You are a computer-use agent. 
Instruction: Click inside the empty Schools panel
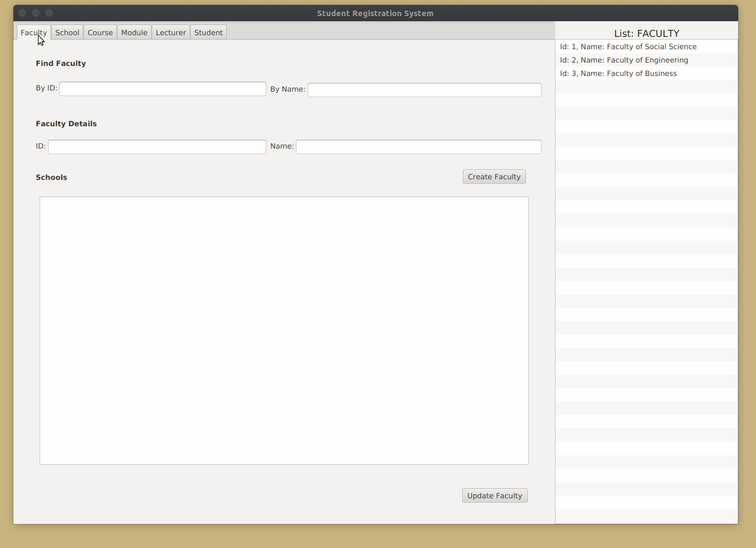click(284, 330)
